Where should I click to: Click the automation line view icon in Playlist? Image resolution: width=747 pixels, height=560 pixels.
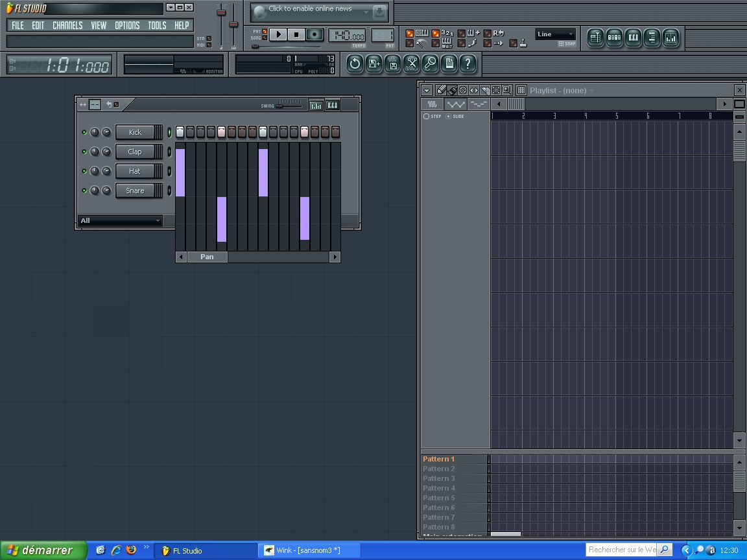(x=455, y=104)
